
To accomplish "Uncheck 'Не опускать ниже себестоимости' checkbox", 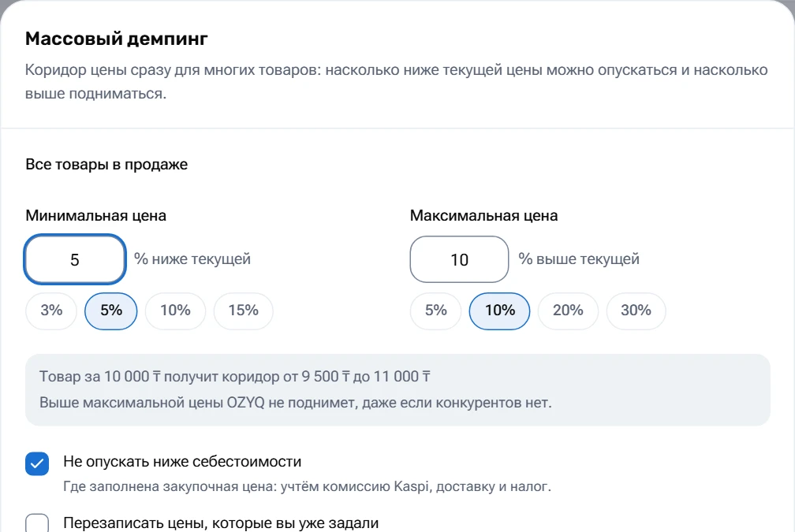I will click(x=37, y=463).
